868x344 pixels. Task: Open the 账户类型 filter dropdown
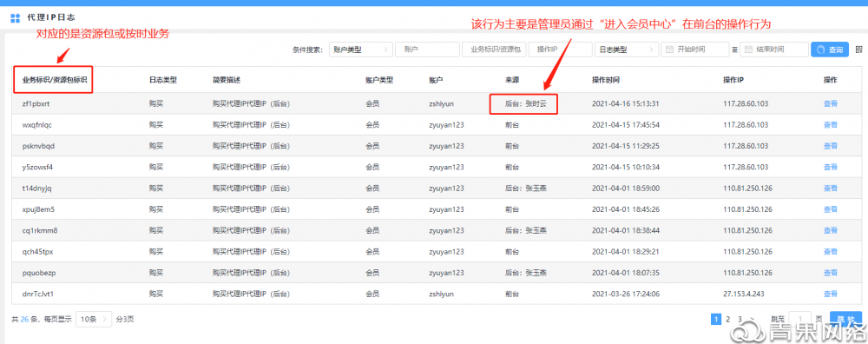click(x=361, y=50)
